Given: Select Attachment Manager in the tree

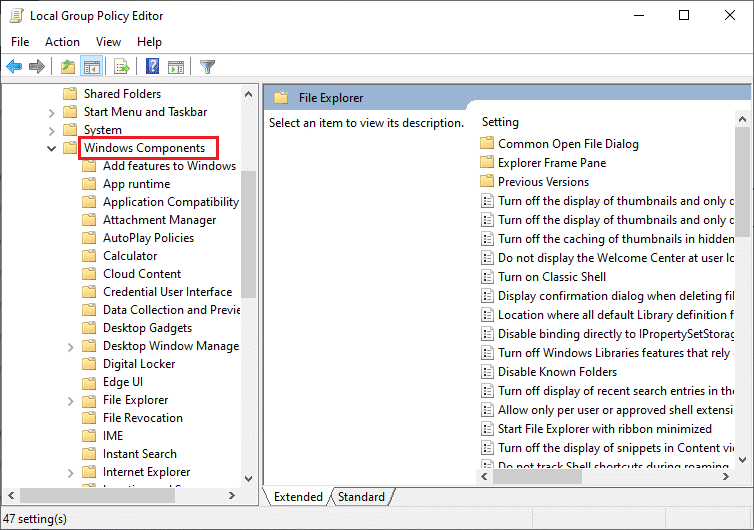Looking at the screenshot, I should tap(160, 220).
